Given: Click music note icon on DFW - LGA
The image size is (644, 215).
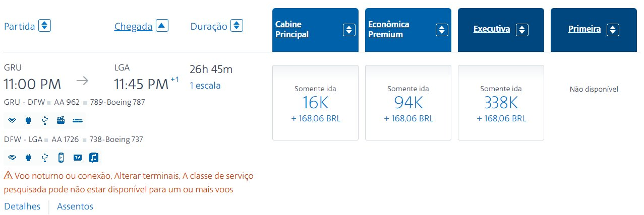Looking at the screenshot, I should [x=93, y=158].
